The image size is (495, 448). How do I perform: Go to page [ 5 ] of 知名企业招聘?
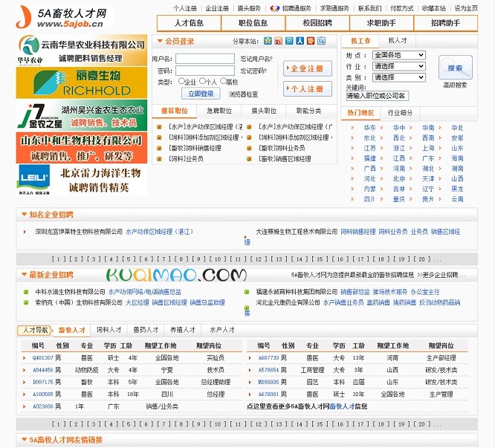tap(129, 259)
